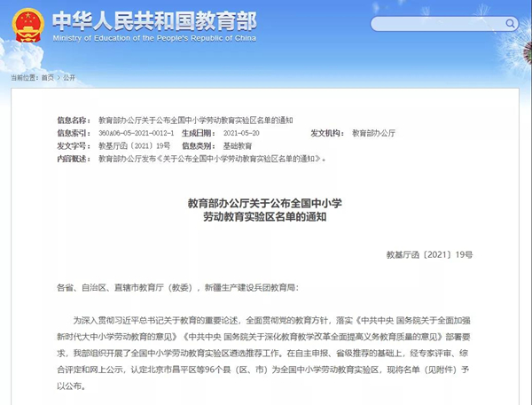532x405 pixels.
Task: Click the 发文字号 document number value
Action: [x=133, y=145]
